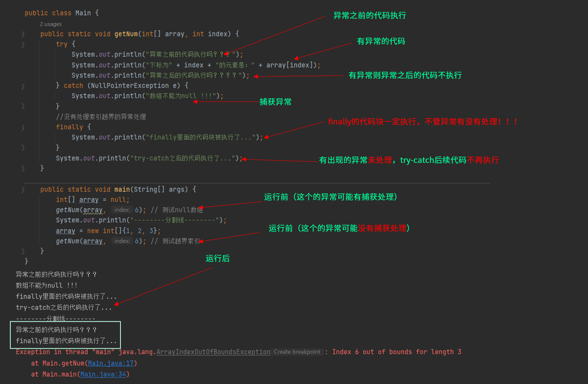The image size is (588, 384).
Task: Click the 'public class Main {' declaration line
Action: tap(61, 13)
